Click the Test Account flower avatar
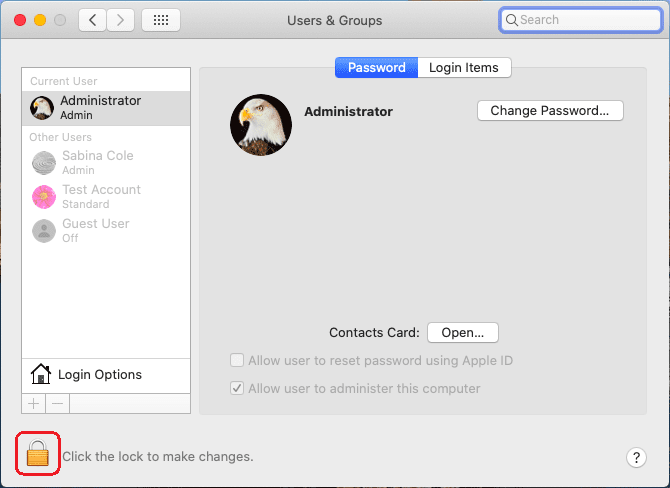Screen dimensions: 670x488 pos(44,196)
